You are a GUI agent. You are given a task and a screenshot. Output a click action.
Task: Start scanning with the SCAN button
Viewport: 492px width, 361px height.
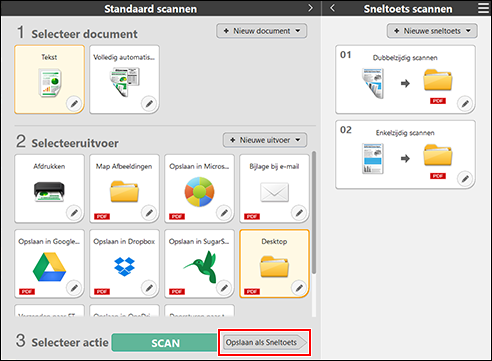click(x=165, y=343)
